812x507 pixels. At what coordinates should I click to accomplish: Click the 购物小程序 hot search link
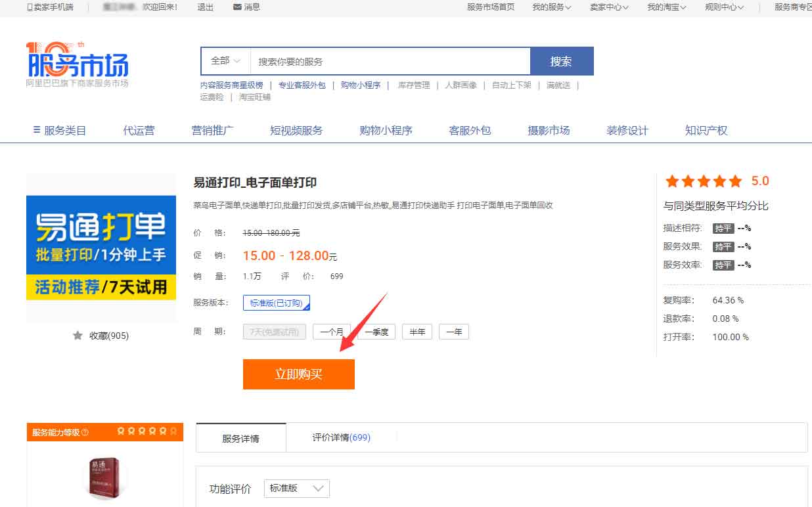361,85
